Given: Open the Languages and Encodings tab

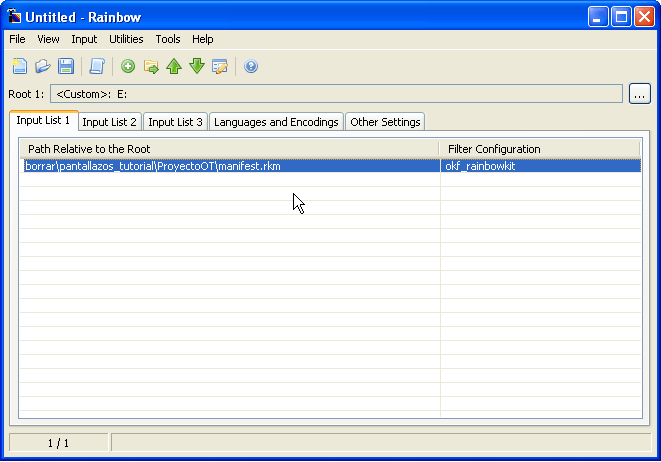Looking at the screenshot, I should click(x=276, y=122).
